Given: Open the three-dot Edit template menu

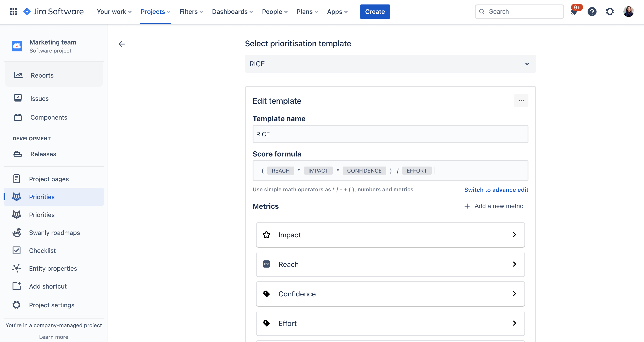Looking at the screenshot, I should coord(521,100).
